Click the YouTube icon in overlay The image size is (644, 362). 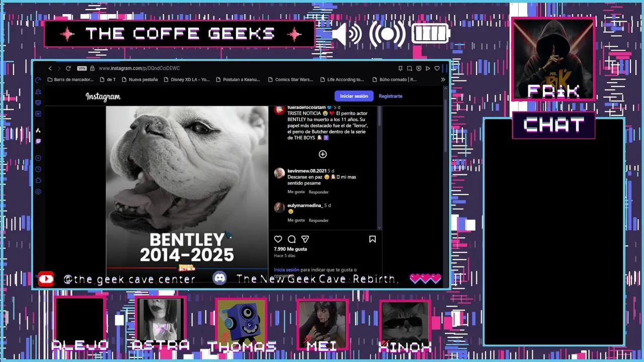46,279
